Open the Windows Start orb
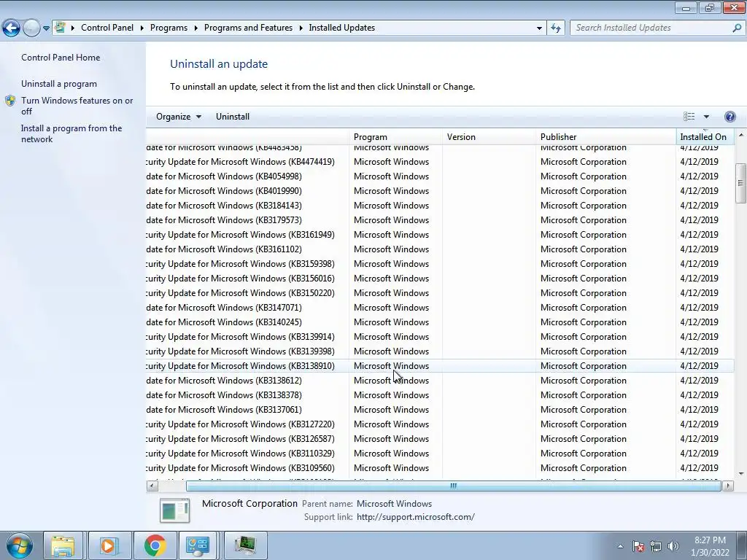The width and height of the screenshot is (747, 560). (20, 545)
